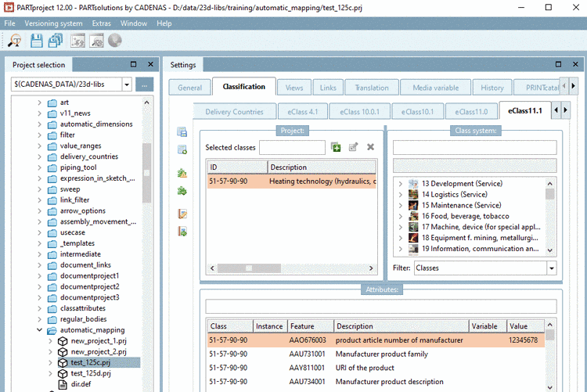Close the Settings panel
The image size is (587, 392).
575,64
